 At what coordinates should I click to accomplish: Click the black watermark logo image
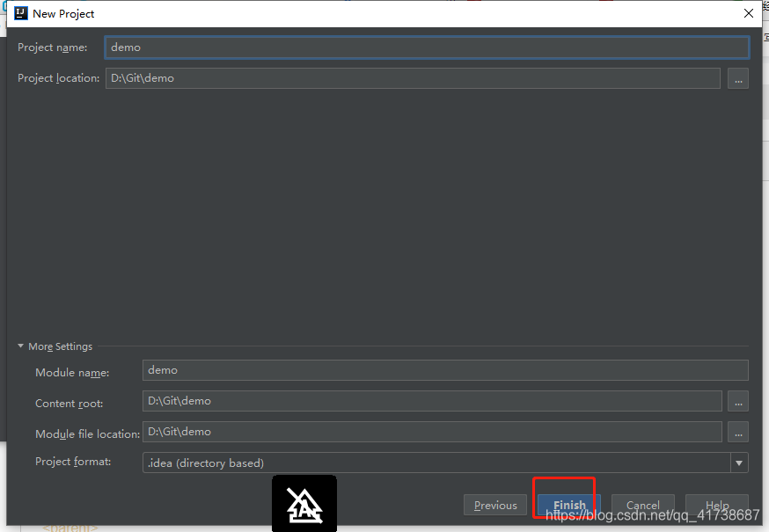304,503
